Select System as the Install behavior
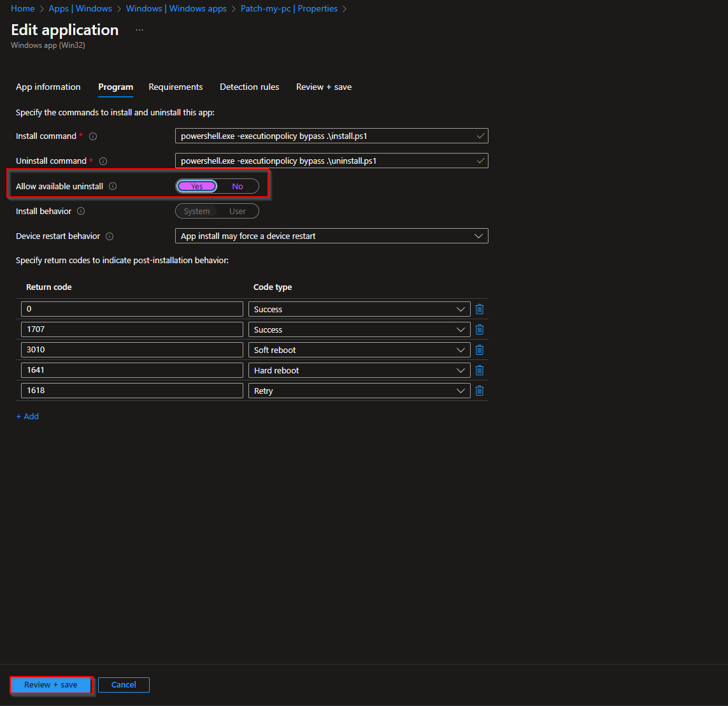728x706 pixels. point(196,211)
